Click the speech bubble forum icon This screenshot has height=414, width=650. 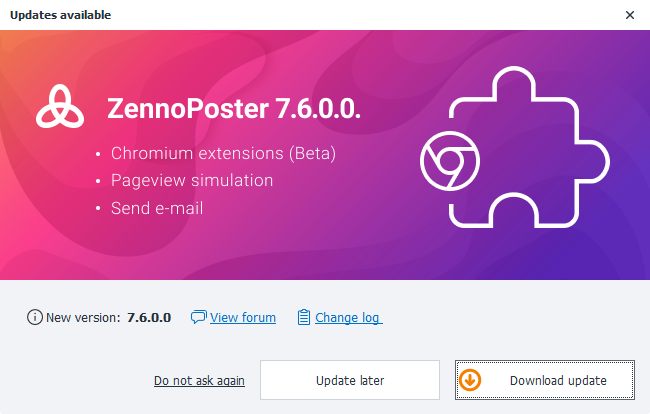pos(198,318)
